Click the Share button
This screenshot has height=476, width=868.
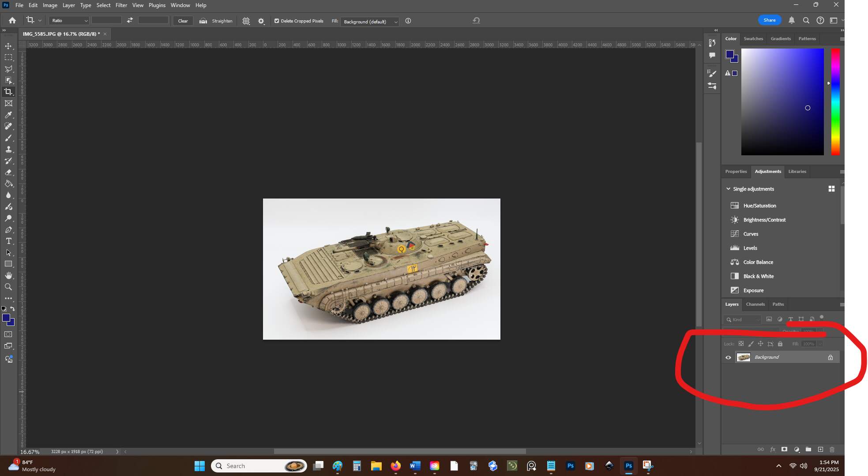coord(769,20)
